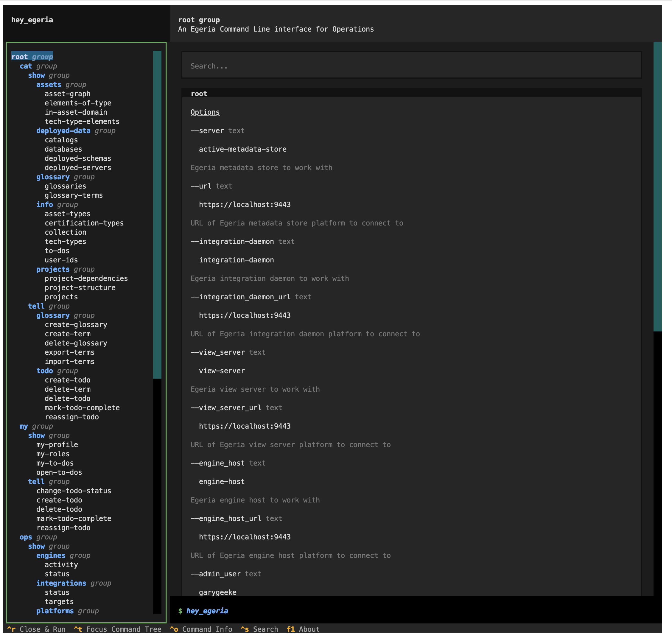Select delete-glossary command
The image size is (672, 641).
coord(76,343)
